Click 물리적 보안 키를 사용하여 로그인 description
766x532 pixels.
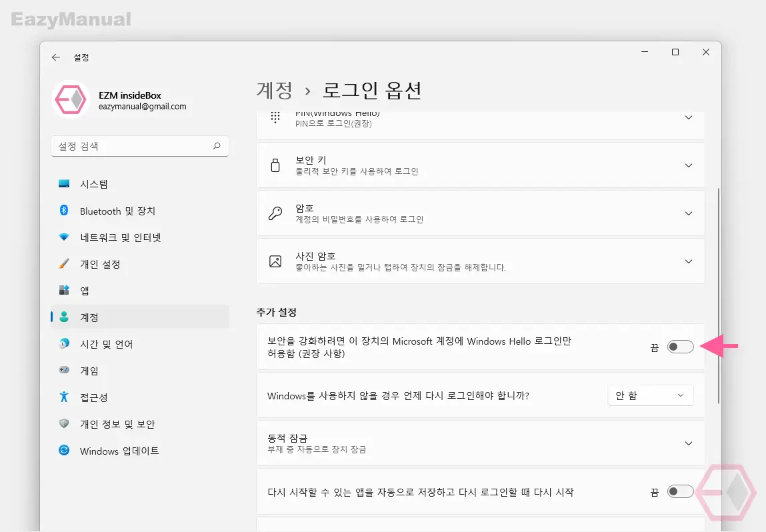(x=357, y=171)
